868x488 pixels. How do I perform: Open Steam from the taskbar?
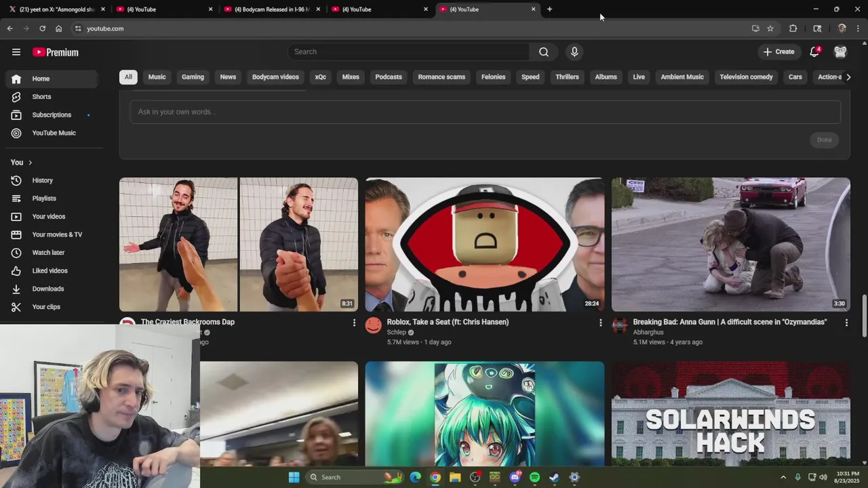(554, 477)
